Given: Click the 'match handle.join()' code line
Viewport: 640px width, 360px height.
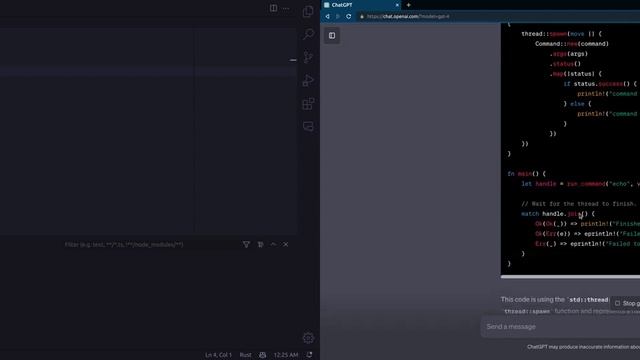Looking at the screenshot, I should pyautogui.click(x=558, y=214).
